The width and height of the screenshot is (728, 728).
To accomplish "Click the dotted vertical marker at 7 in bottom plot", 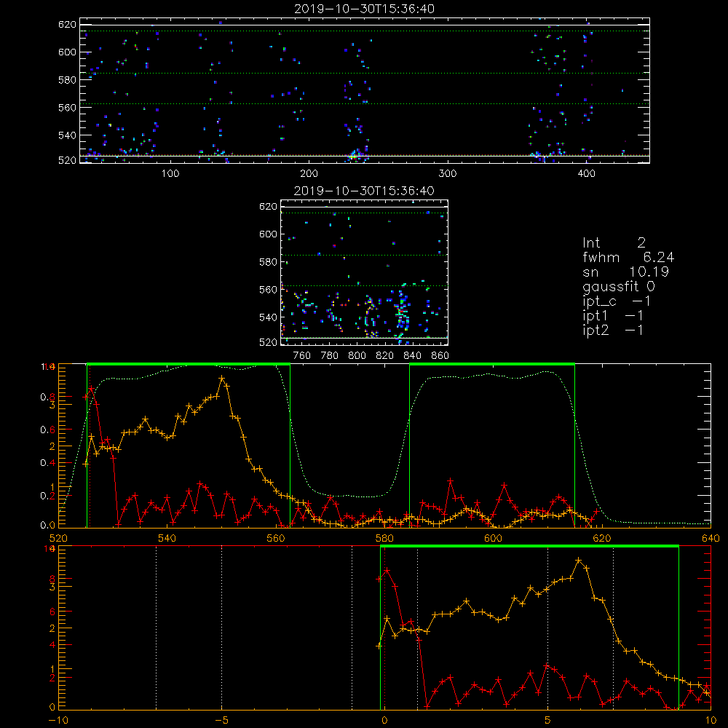I will 613,628.
